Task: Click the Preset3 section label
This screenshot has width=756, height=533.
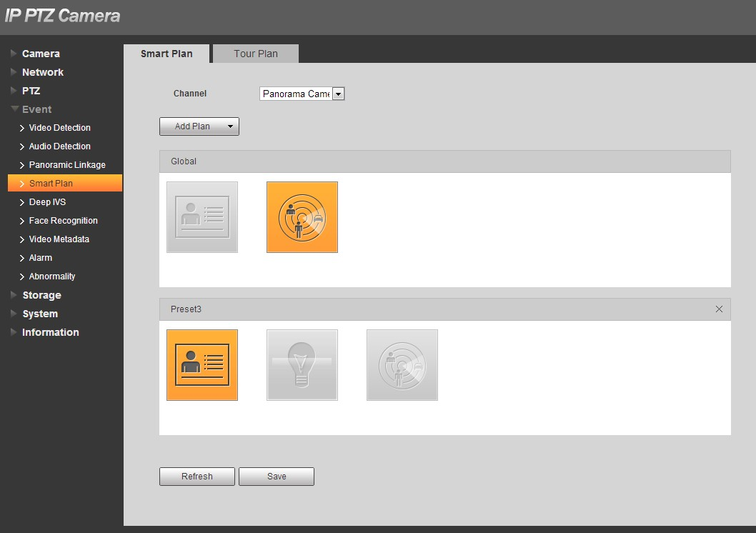Action: (186, 309)
